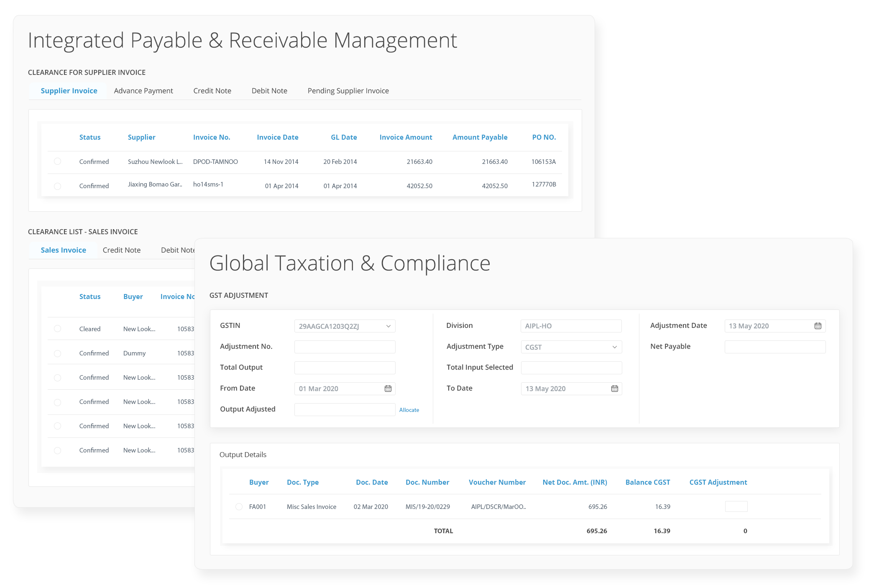This screenshot has height=588, width=874.
Task: Open the GSTIN dropdown
Action: point(389,326)
